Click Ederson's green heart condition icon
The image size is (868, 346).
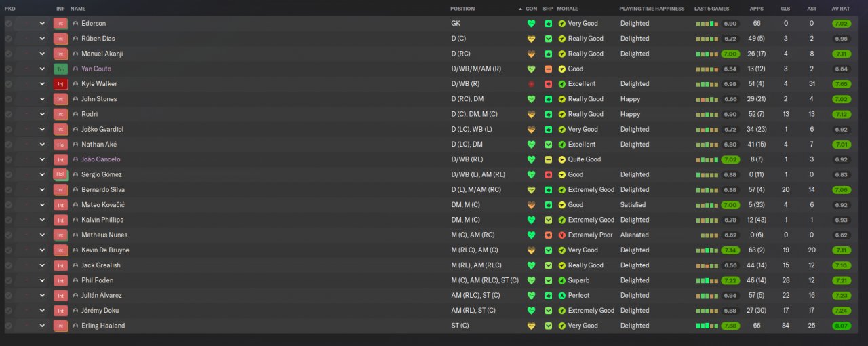coord(532,24)
